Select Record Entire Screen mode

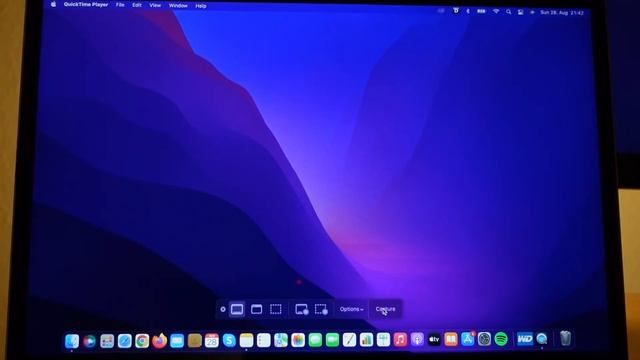(x=302, y=309)
